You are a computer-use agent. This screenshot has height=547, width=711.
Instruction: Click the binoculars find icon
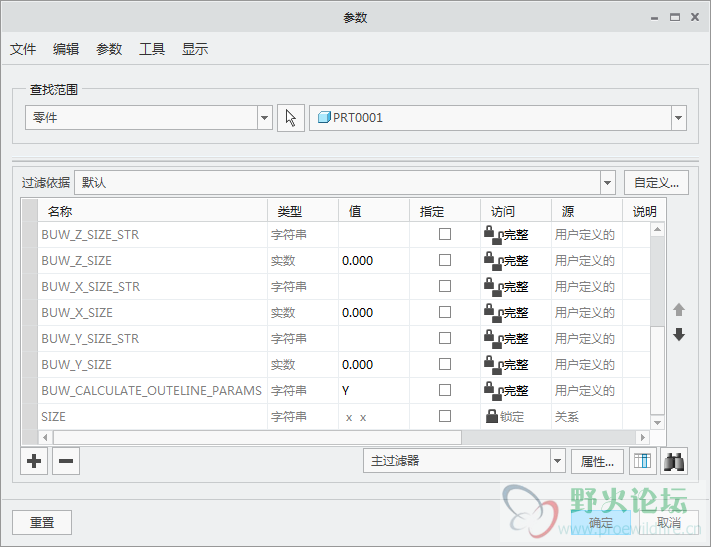674,461
